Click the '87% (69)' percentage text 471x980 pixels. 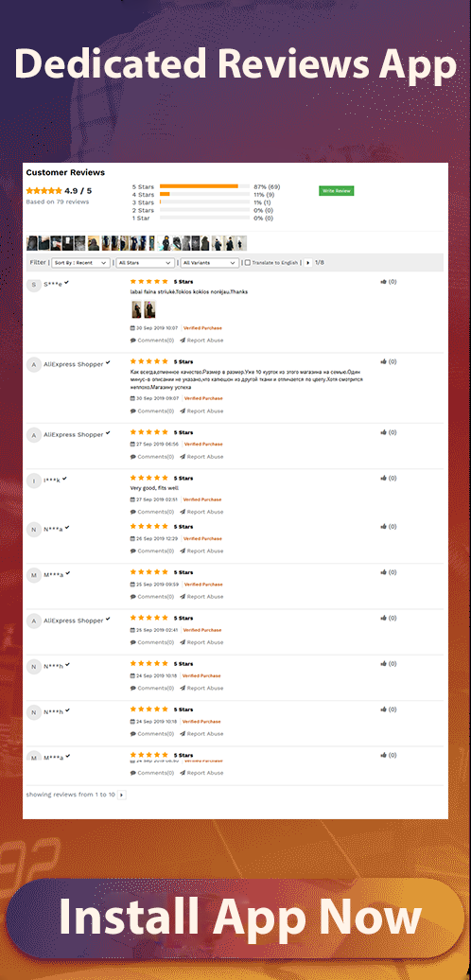[x=267, y=187]
